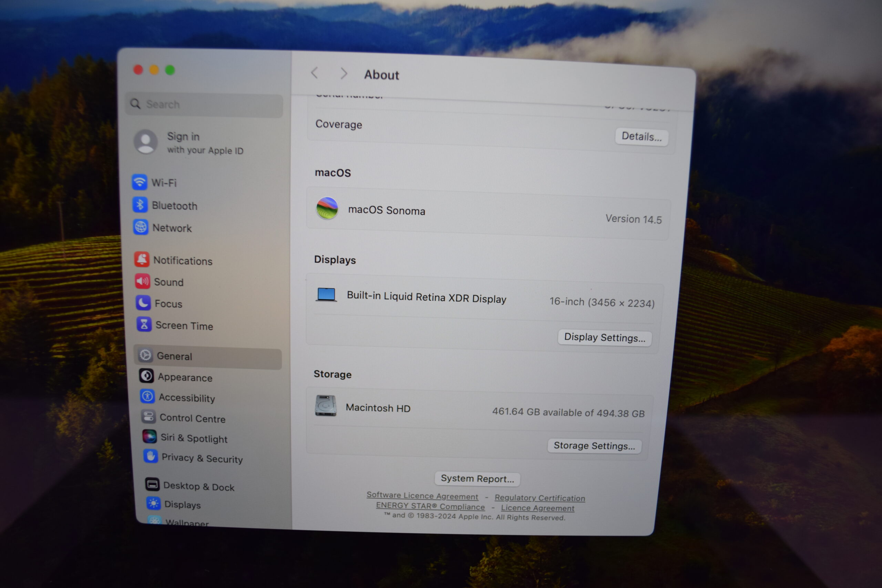
Task: Minimize the window with yellow button
Action: click(x=154, y=70)
